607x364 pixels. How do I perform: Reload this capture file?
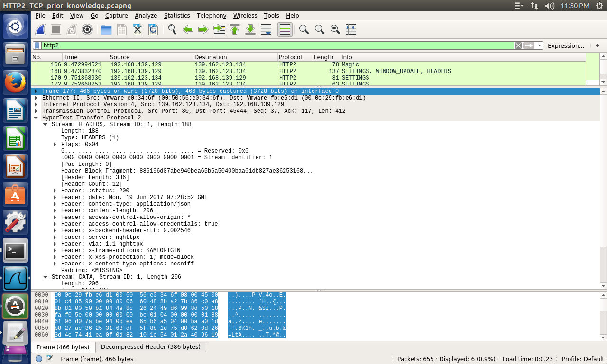pyautogui.click(x=153, y=29)
